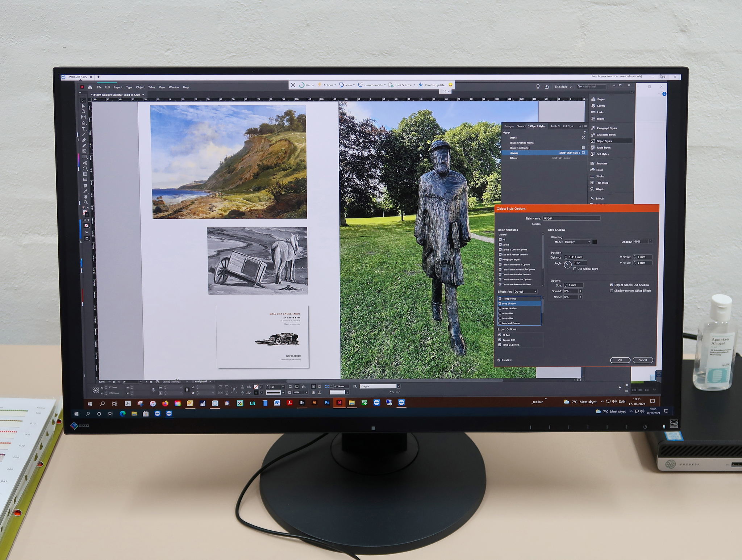This screenshot has width=742, height=560.
Task: Uncheck the Fill attribute checkbox
Action: point(500,239)
